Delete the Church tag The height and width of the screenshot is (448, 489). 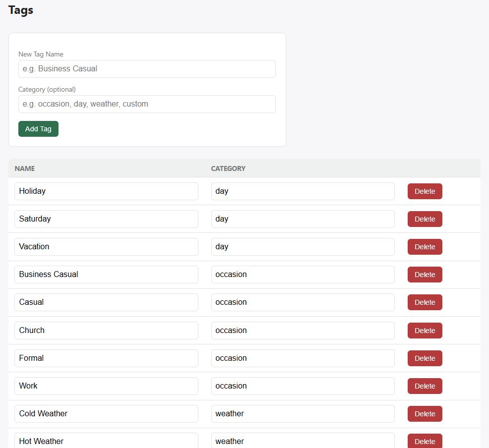coord(425,331)
